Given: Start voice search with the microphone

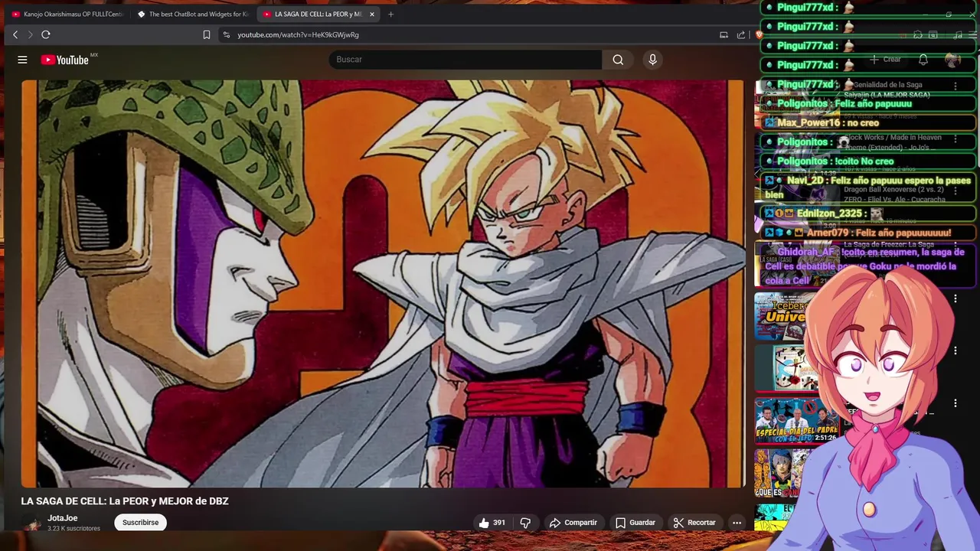Looking at the screenshot, I should [x=652, y=60].
